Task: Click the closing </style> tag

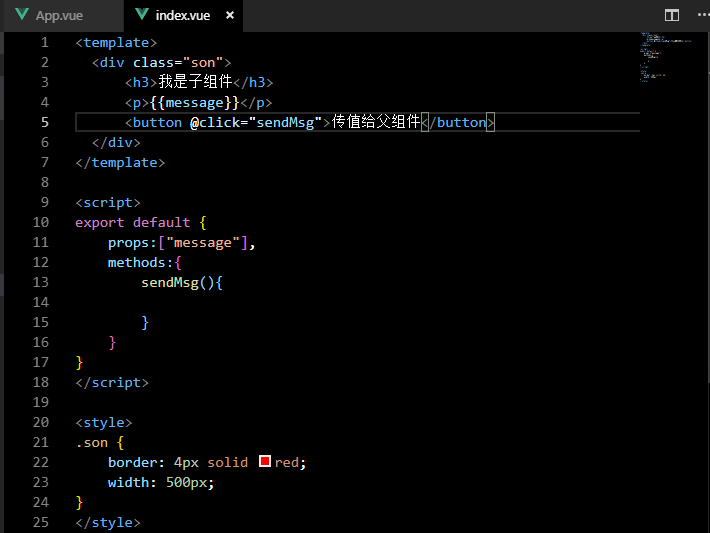Action: (108, 523)
